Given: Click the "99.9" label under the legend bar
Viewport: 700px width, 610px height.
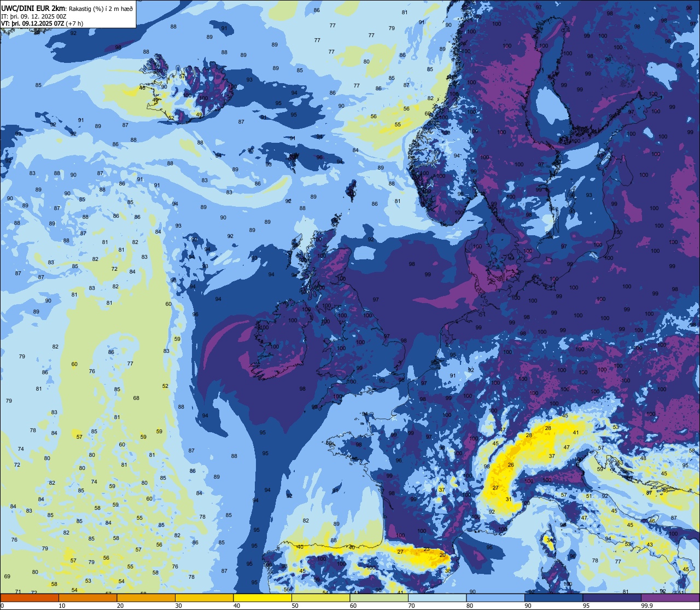Looking at the screenshot, I should click(647, 606).
